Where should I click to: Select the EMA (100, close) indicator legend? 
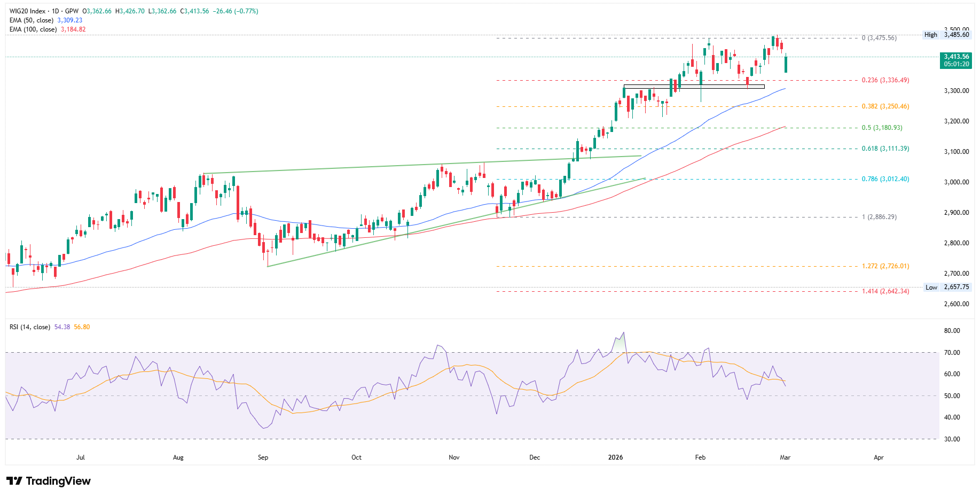(33, 29)
